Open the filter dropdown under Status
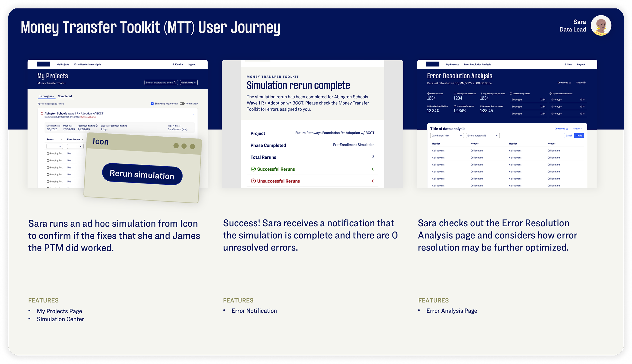Image resolution: width=632 pixels, height=364 pixels. click(x=54, y=146)
